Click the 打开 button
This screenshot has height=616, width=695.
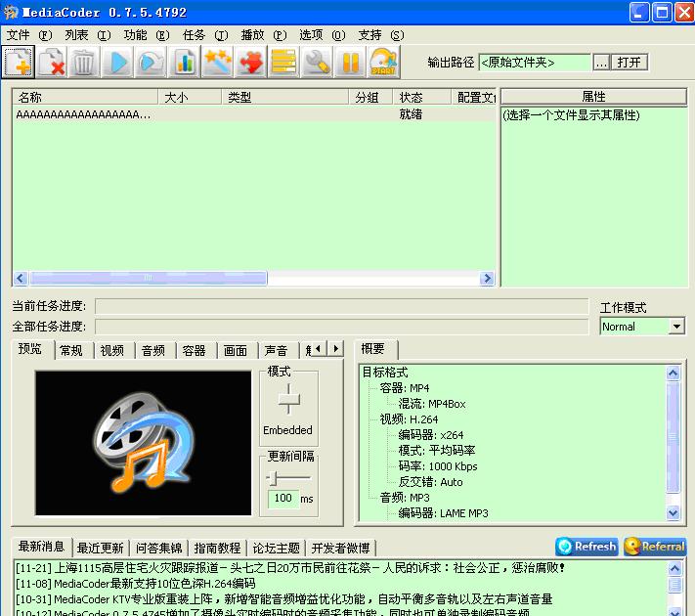pos(630,63)
